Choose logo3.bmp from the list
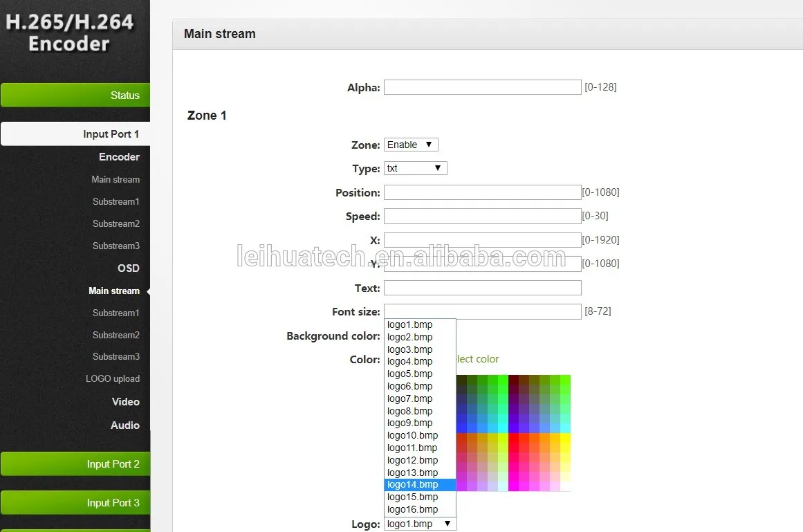Viewport: 803px width, 532px height. click(420, 349)
